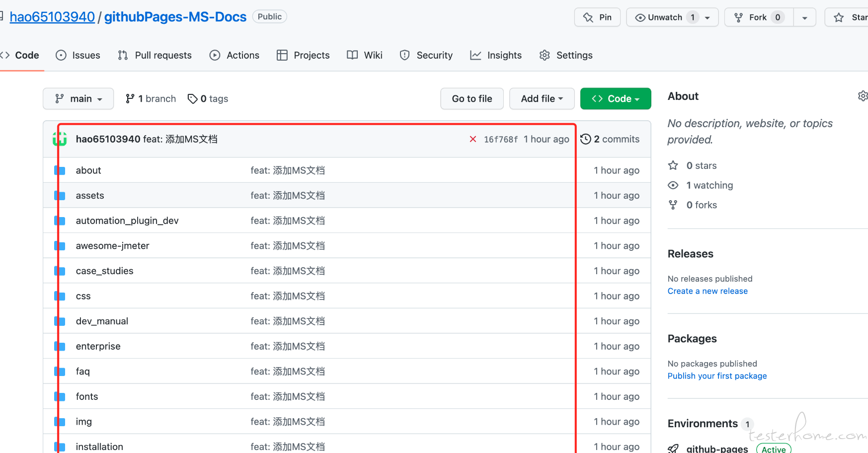Click the about row commit message
This screenshot has width=868, height=453.
click(x=288, y=170)
